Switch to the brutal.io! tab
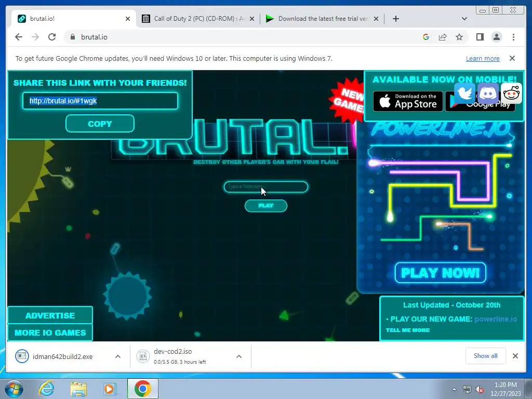Image resolution: width=532 pixels, height=399 pixels. tap(74, 19)
